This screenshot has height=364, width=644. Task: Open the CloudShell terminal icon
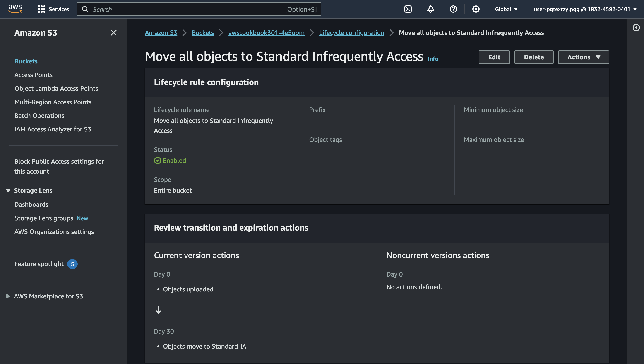pos(408,9)
